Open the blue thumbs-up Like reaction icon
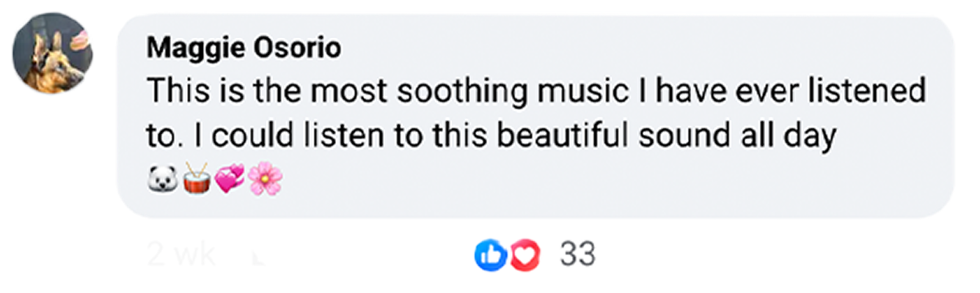 (x=491, y=255)
